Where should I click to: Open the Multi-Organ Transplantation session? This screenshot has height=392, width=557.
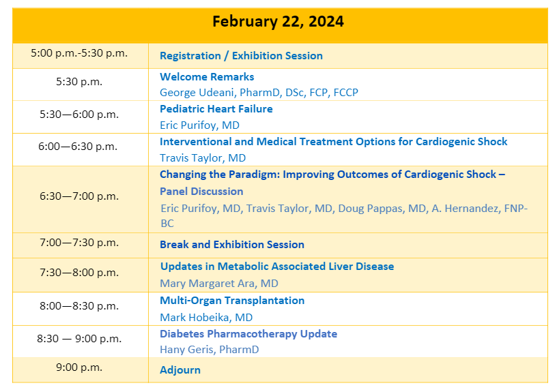point(232,301)
